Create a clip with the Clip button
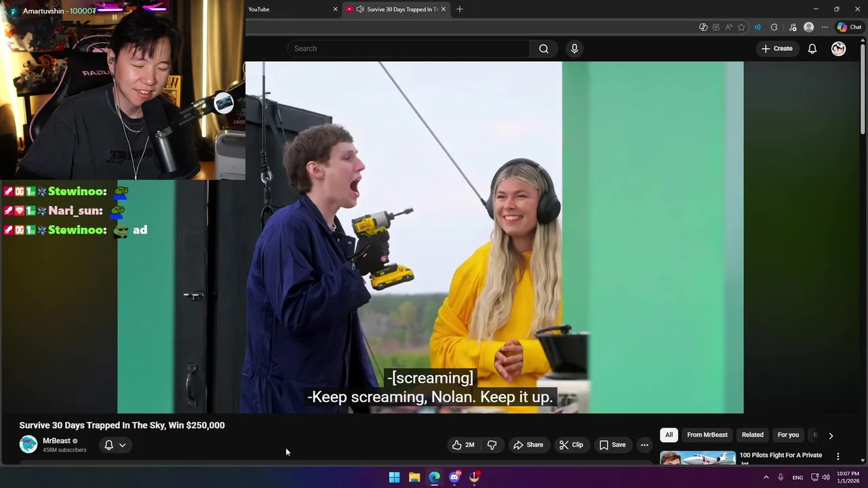The height and width of the screenshot is (488, 868). [571, 445]
